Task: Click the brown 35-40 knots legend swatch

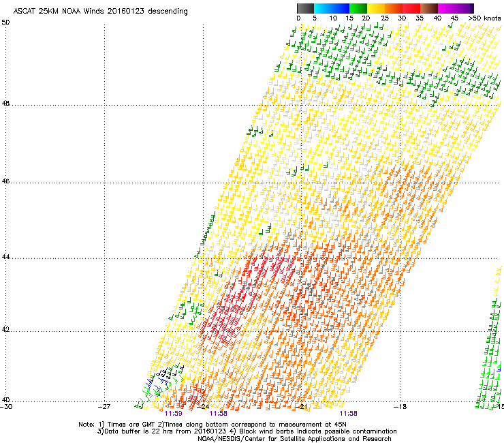Action: tap(429, 8)
